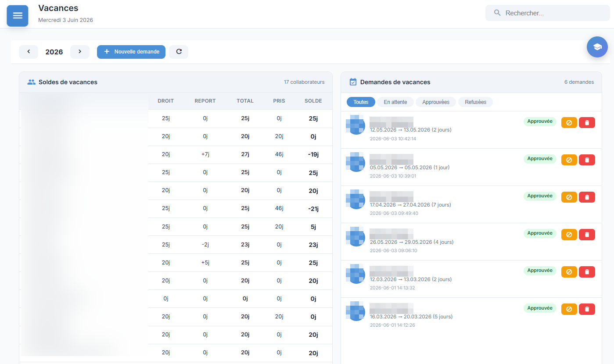
Task: Click the refresh icon next to Nouvelle demande
Action: pyautogui.click(x=179, y=52)
